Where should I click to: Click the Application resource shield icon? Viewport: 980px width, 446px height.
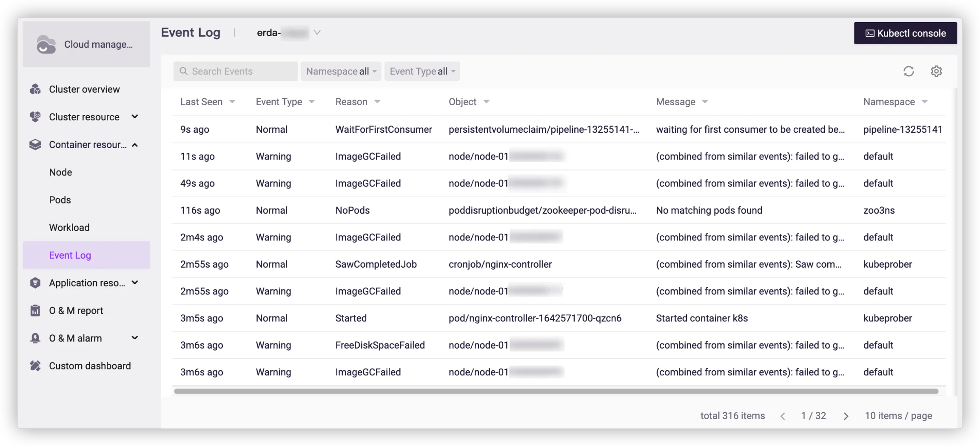[x=35, y=283]
